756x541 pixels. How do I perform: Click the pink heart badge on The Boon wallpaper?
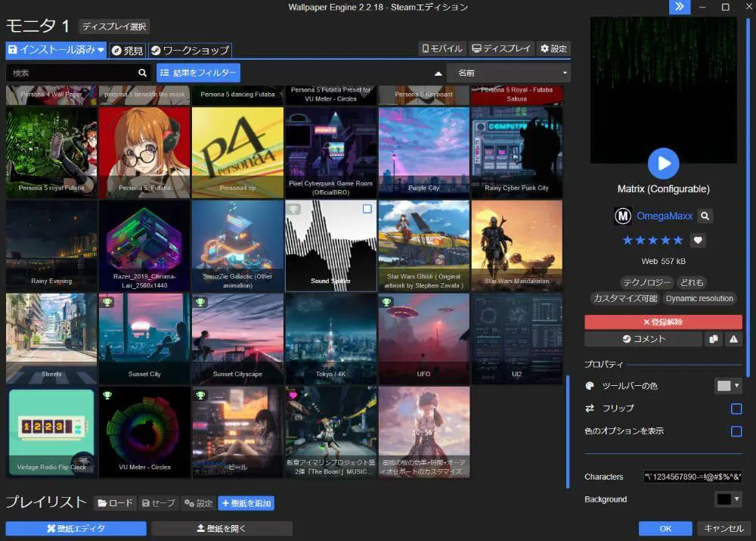tap(293, 395)
